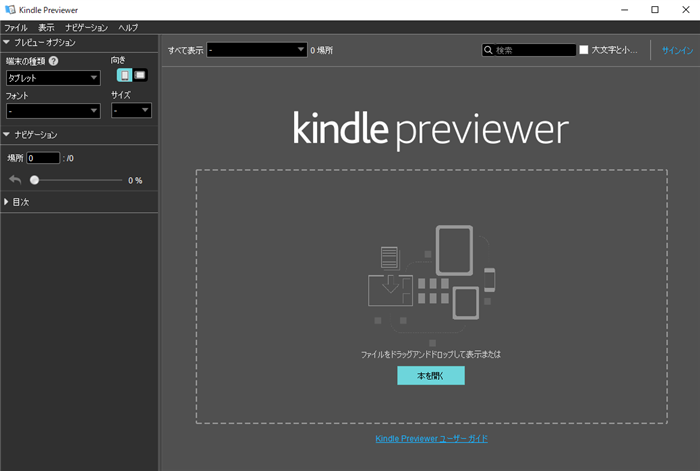Viewport: 700px width, 471px height.
Task: Click the 0 % progress text
Action: click(x=135, y=180)
